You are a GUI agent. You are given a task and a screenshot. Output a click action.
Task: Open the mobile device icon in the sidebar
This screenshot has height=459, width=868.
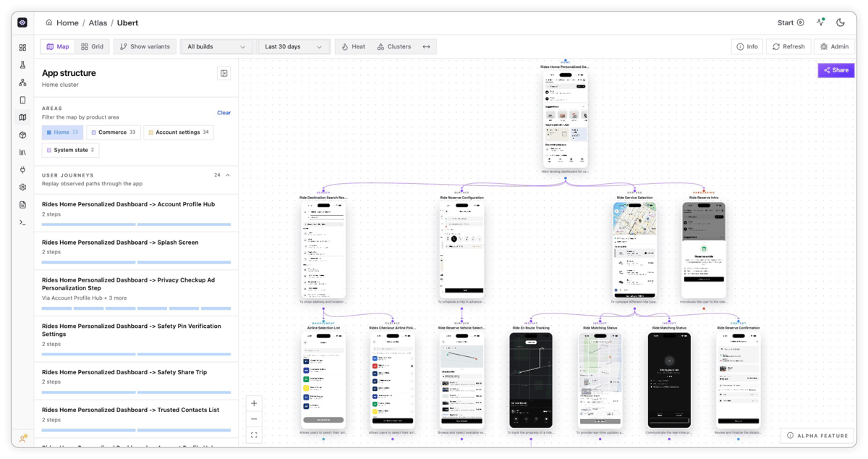[22, 100]
